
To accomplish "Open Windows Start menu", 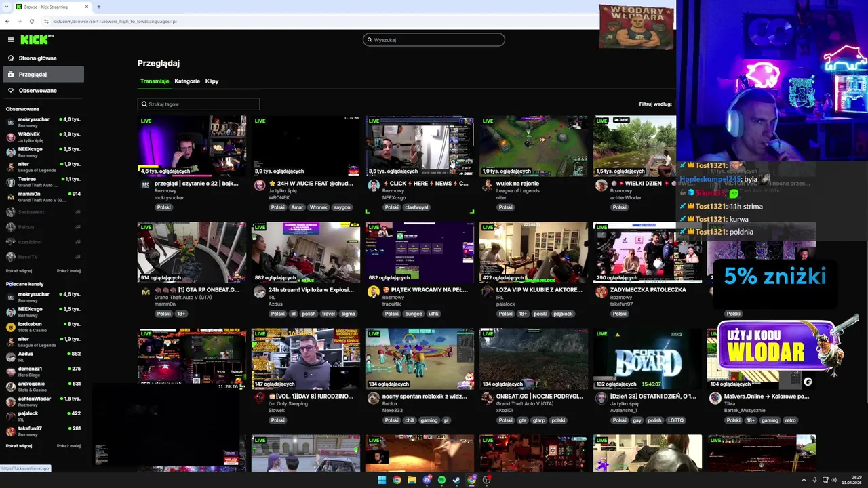I will [x=382, y=480].
